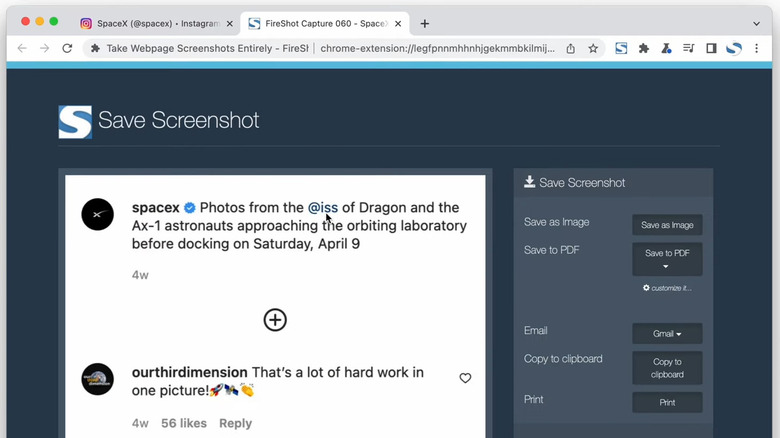Open a new browser tab
Viewport: 780px width, 438px height.
point(425,23)
